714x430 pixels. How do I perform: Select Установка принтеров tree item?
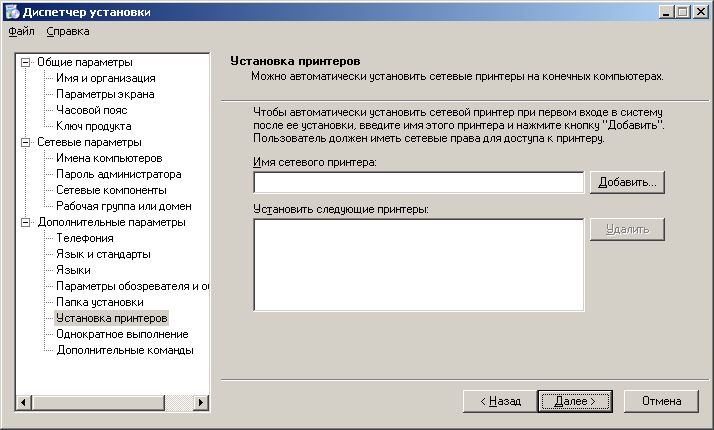click(112, 318)
